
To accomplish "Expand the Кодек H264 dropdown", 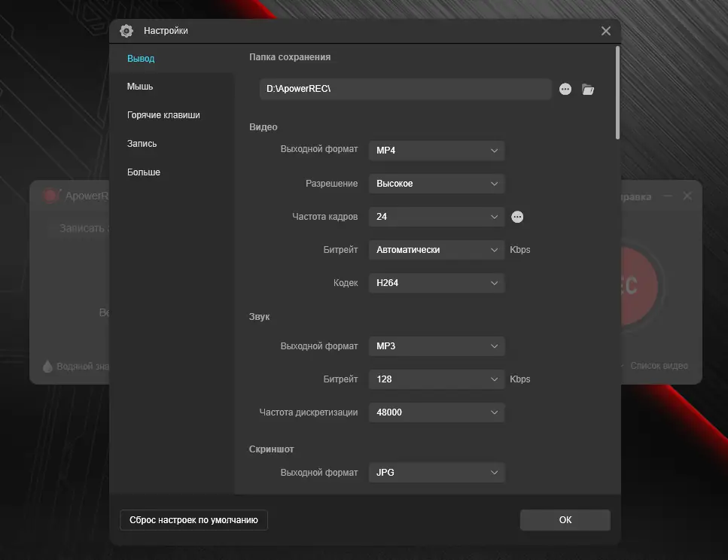I will (437, 283).
